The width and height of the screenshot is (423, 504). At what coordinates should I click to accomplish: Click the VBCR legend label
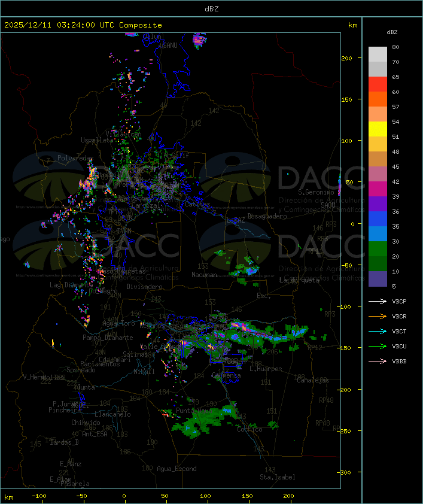coord(399,316)
